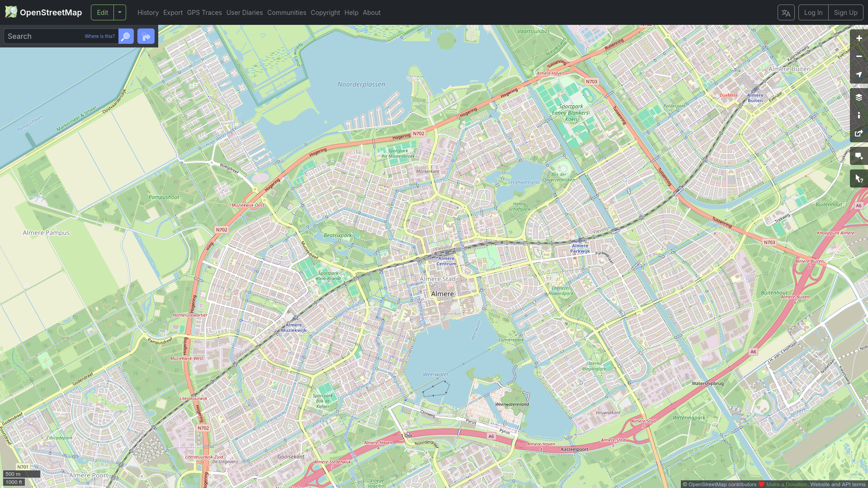The width and height of the screenshot is (868, 488).
Task: Open directions with the arrow icon
Action: click(x=146, y=36)
